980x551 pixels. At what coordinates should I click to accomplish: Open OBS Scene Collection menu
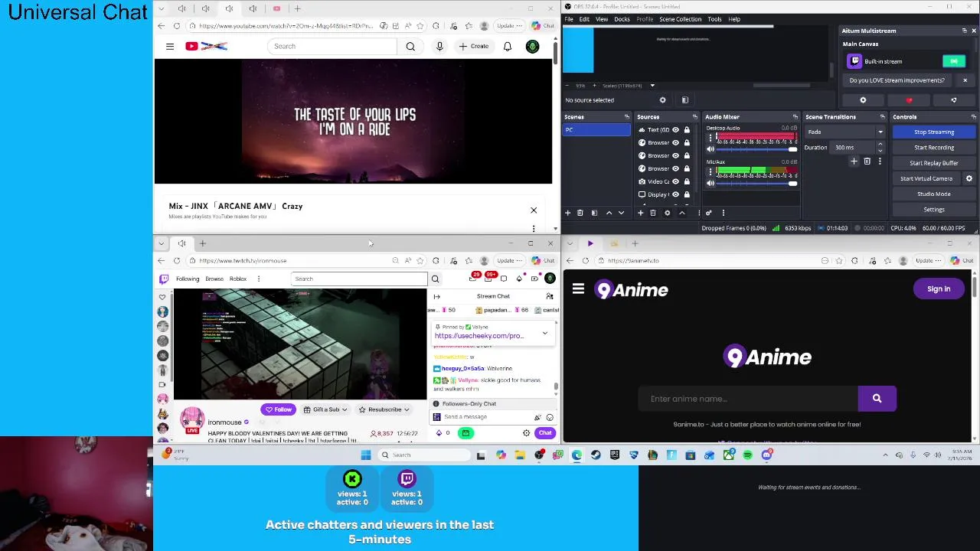(680, 19)
